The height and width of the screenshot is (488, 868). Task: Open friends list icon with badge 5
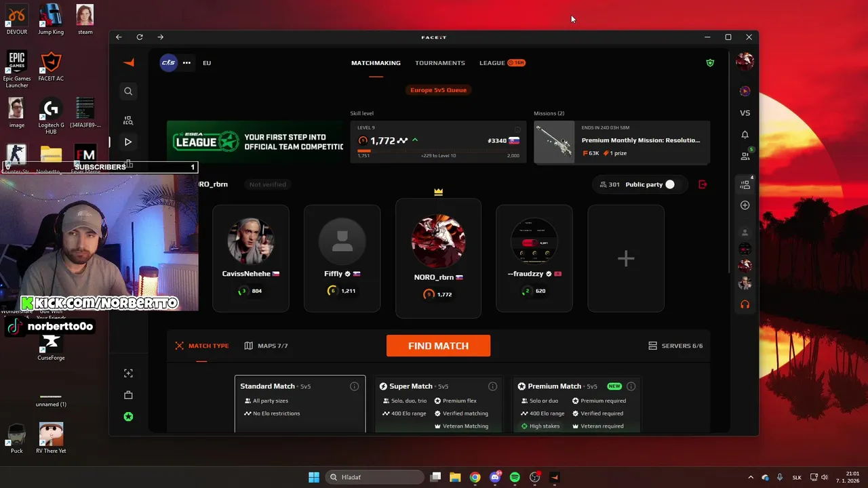745,155
